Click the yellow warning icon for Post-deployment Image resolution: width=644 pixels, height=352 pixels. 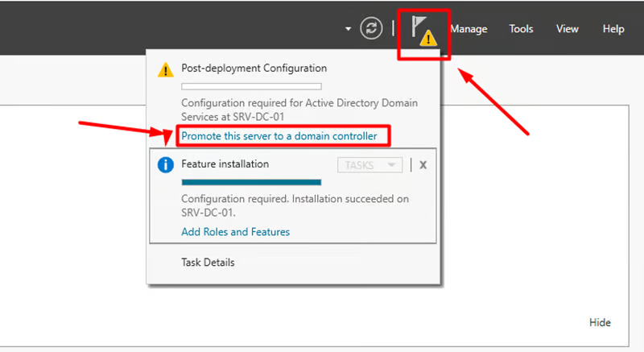(x=165, y=69)
